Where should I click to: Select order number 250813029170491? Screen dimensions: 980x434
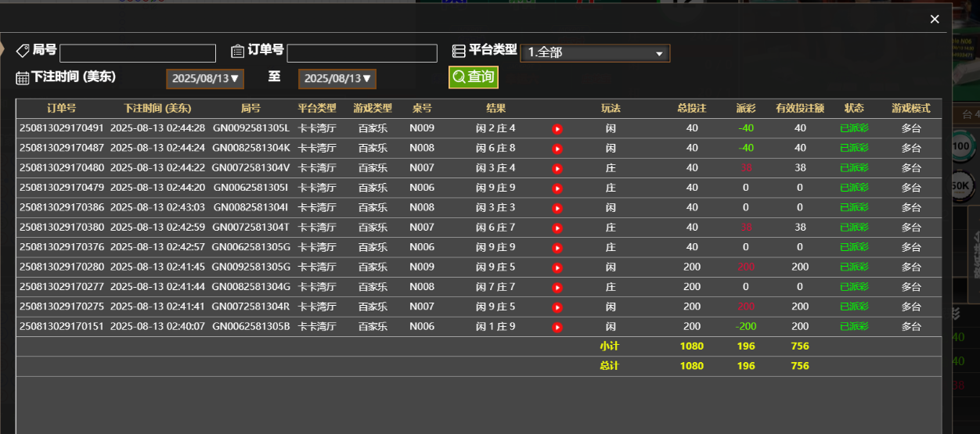(61, 128)
